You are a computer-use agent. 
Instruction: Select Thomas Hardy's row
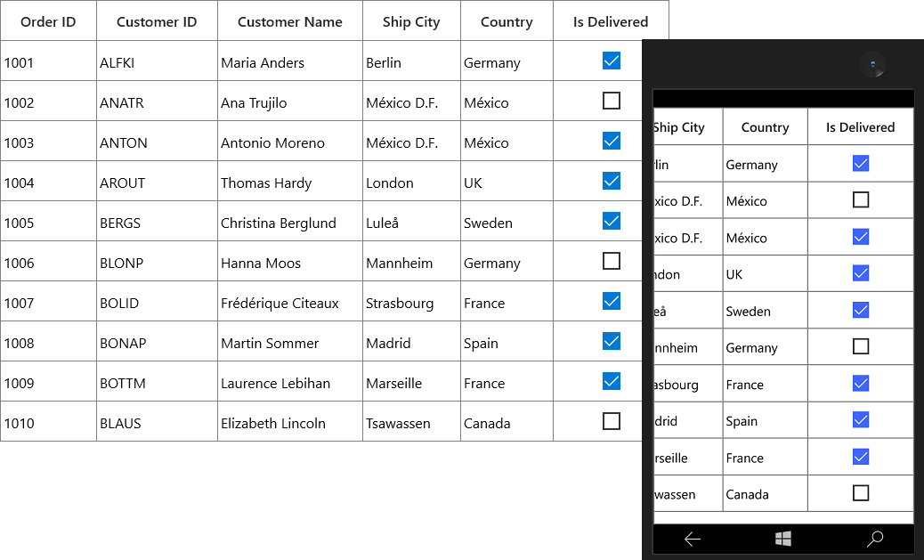tap(267, 182)
